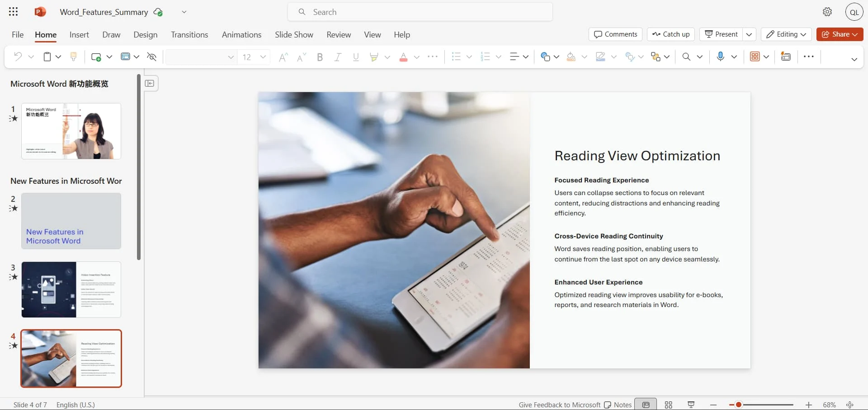Screen dimensions: 868x410
Task: Click the New Slide icon
Action: pos(96,56)
